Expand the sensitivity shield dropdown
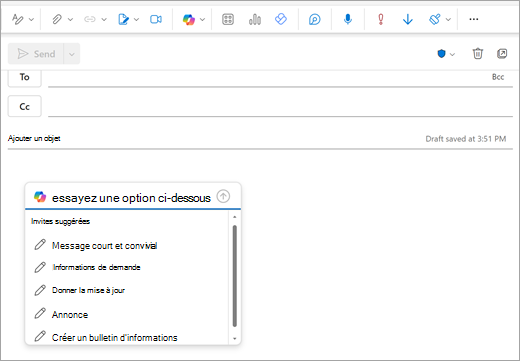The image size is (520, 361). (x=452, y=54)
